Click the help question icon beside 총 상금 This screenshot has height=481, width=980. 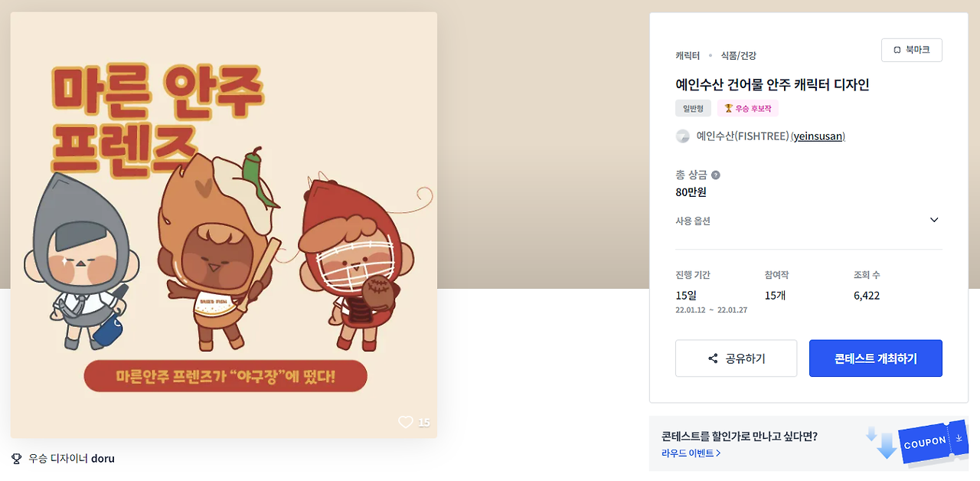point(716,175)
